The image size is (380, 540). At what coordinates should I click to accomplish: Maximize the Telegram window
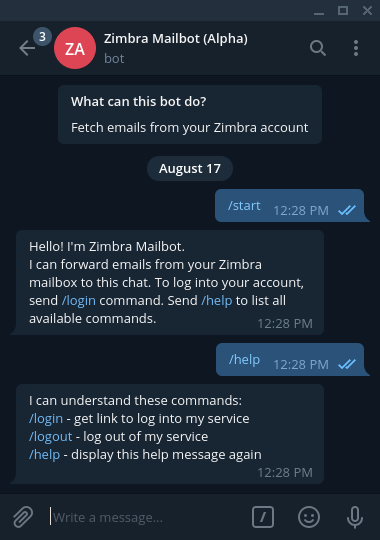tap(343, 10)
